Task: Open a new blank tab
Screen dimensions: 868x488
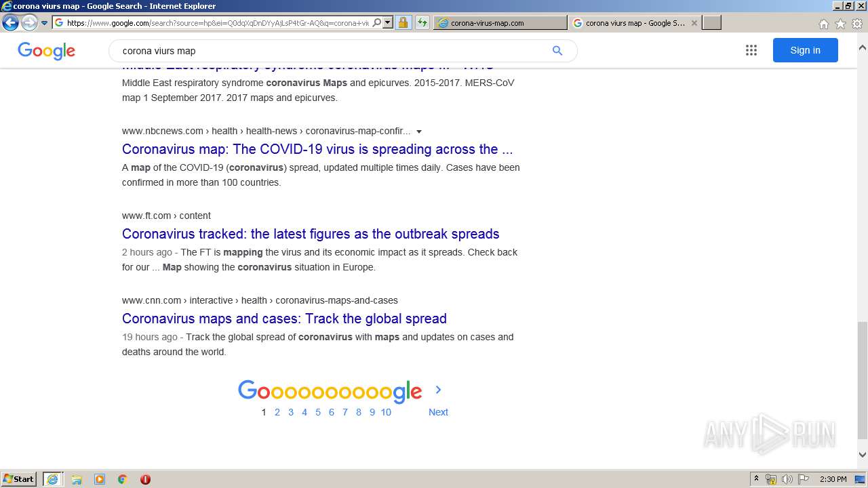Action: pos(711,22)
